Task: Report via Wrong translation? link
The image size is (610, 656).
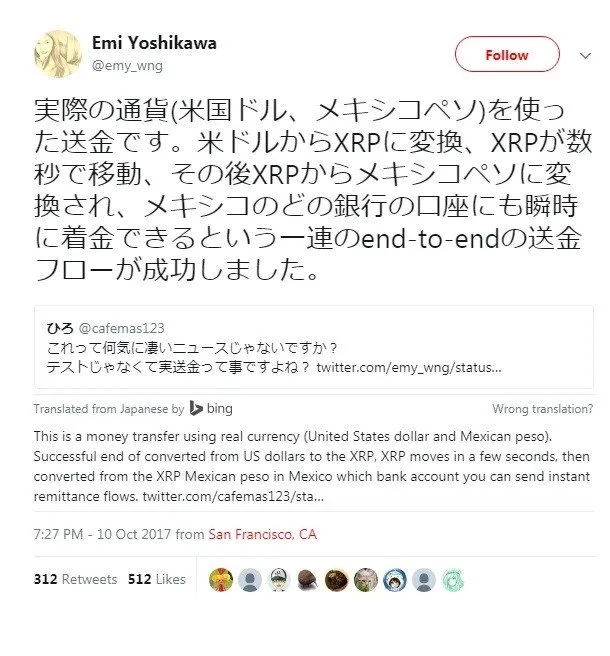Action: (543, 409)
